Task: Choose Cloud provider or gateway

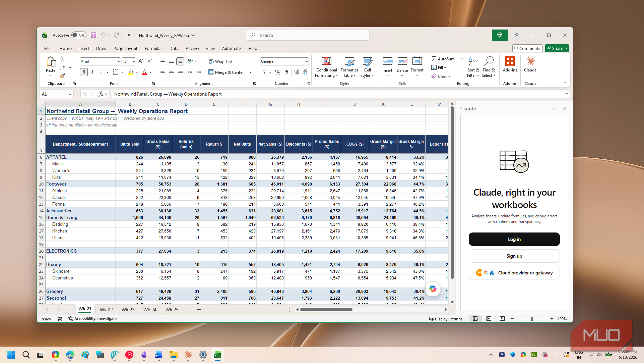Action: click(514, 273)
